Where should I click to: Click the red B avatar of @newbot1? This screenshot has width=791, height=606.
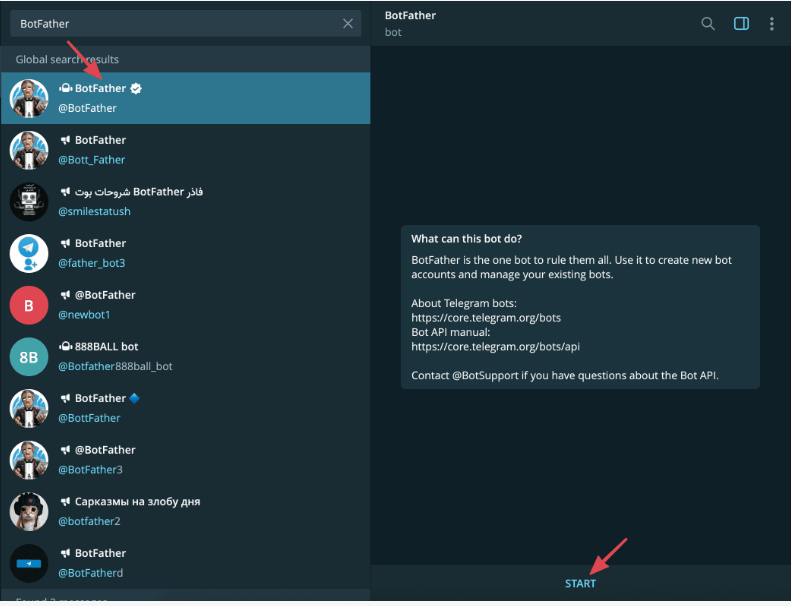coord(29,305)
